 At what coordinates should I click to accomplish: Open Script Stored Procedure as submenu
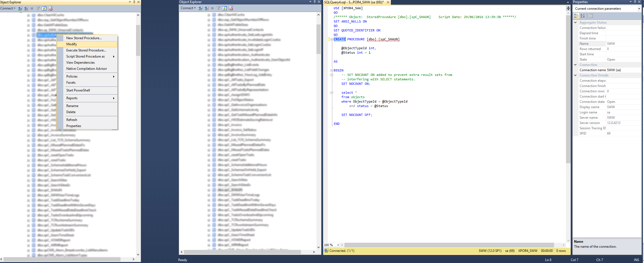click(87, 56)
